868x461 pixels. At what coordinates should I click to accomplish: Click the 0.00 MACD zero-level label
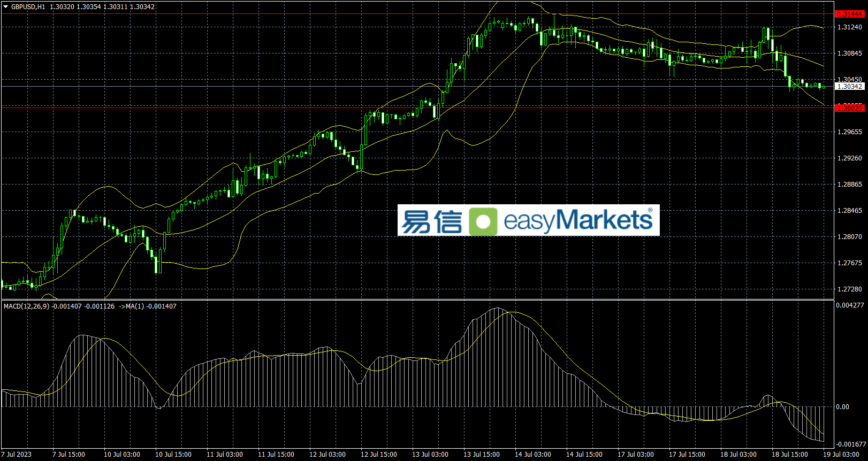tap(843, 407)
